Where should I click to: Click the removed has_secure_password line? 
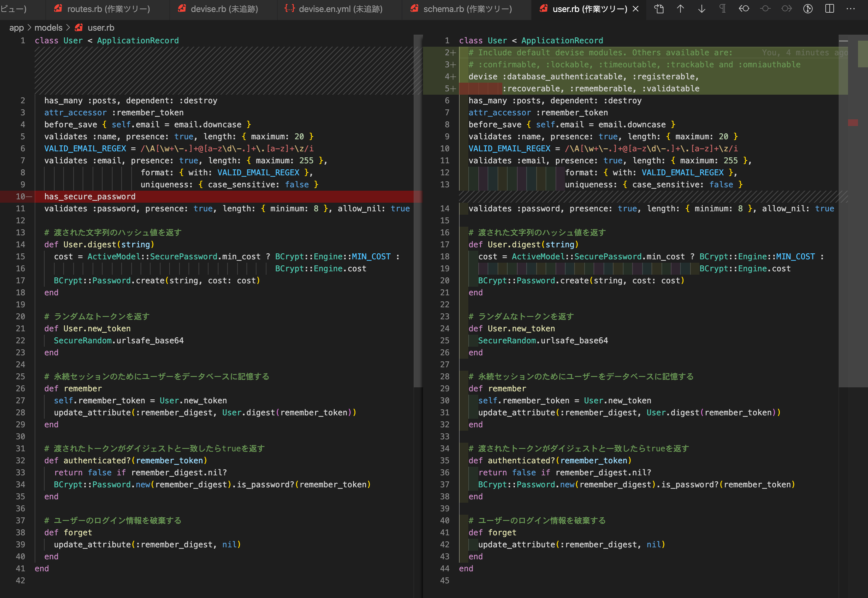90,197
